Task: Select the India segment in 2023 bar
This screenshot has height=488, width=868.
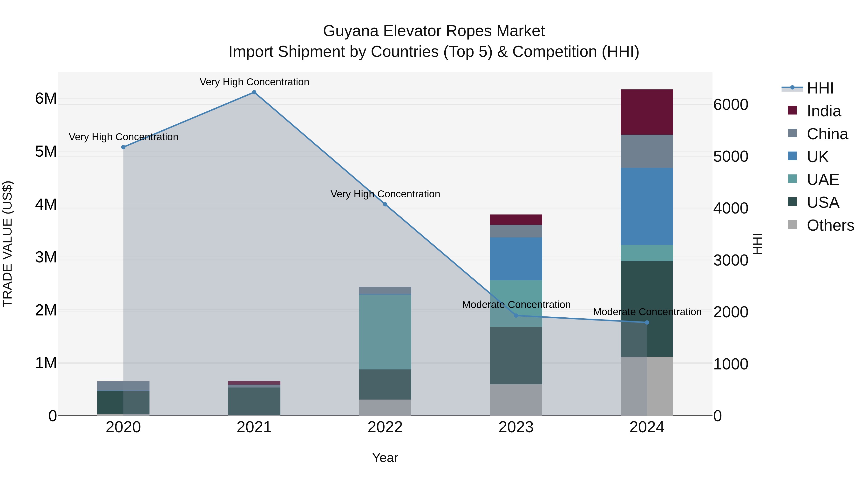Action: (516, 220)
